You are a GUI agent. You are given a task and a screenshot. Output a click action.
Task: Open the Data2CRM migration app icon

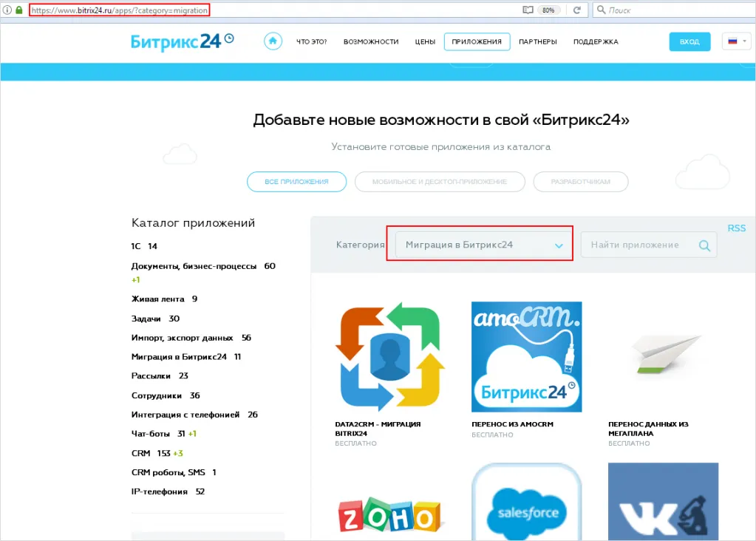coord(389,357)
